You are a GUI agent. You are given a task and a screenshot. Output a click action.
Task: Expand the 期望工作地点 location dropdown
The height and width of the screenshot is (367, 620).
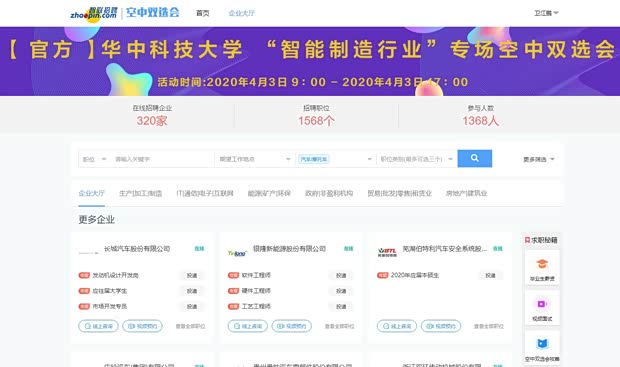[x=255, y=159]
